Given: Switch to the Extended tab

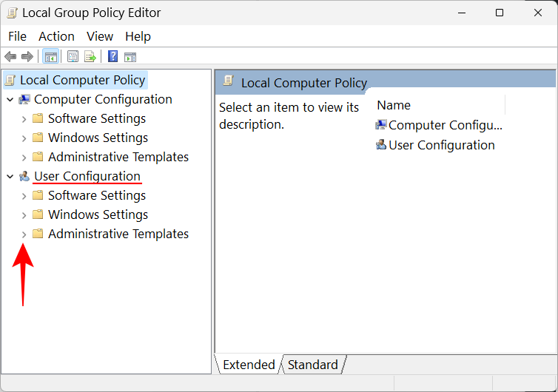Looking at the screenshot, I should (x=249, y=365).
